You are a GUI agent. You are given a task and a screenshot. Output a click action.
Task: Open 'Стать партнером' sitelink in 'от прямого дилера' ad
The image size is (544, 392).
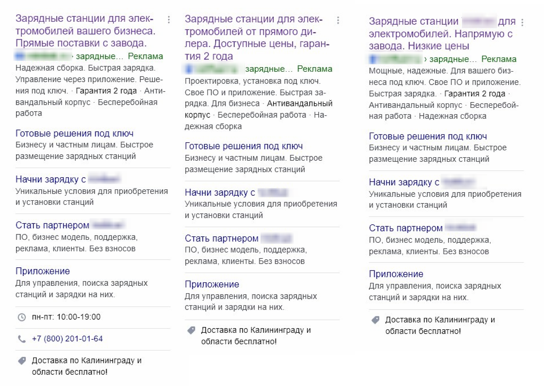click(222, 238)
